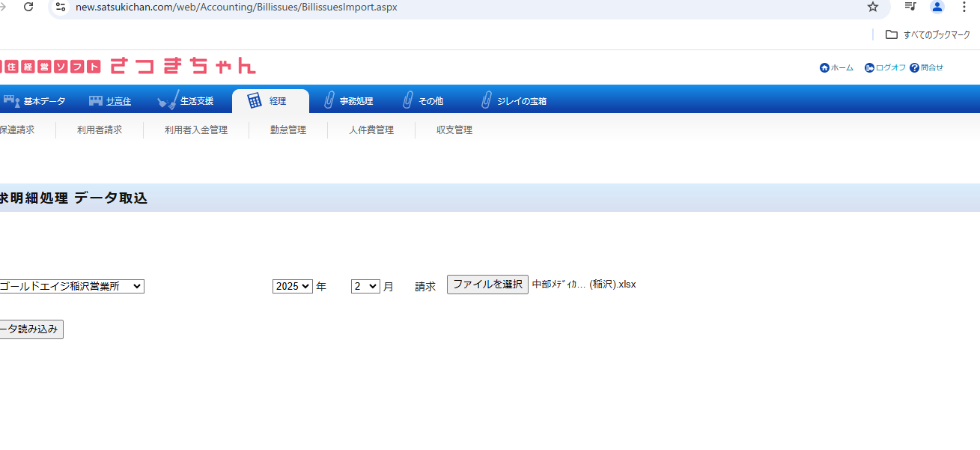Image resolution: width=980 pixels, height=450 pixels.
Task: Click the データ読み込み import button
Action: coord(30,329)
